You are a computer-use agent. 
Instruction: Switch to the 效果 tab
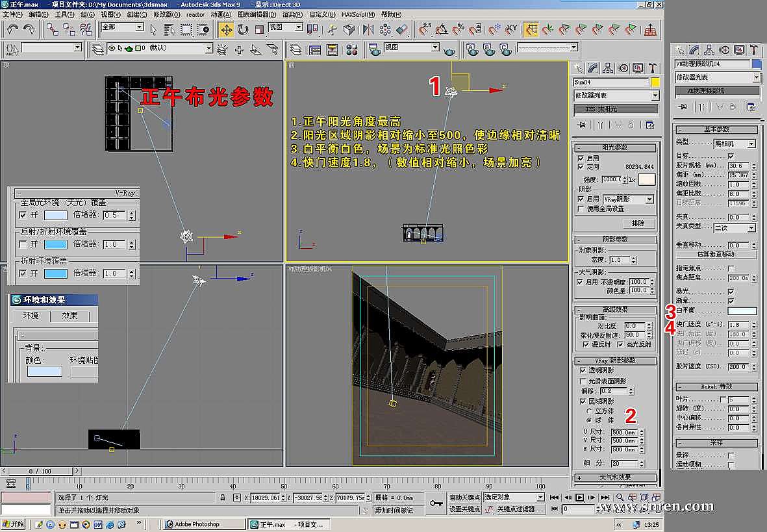70,316
